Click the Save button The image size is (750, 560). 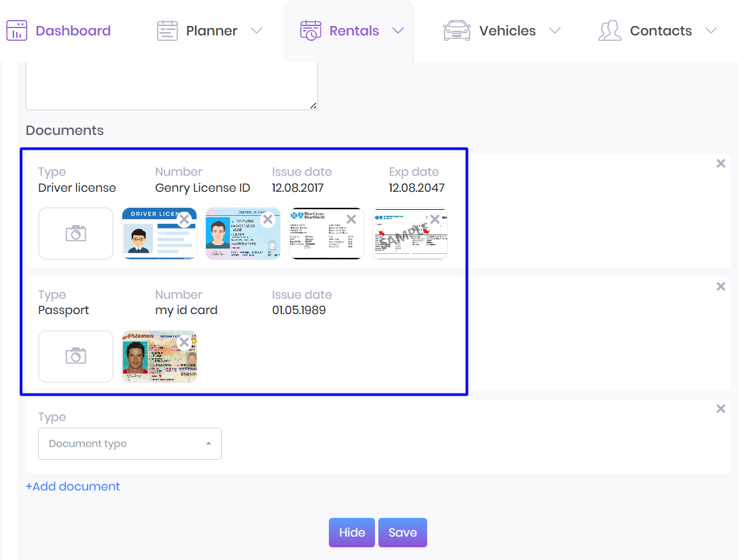pyautogui.click(x=402, y=533)
